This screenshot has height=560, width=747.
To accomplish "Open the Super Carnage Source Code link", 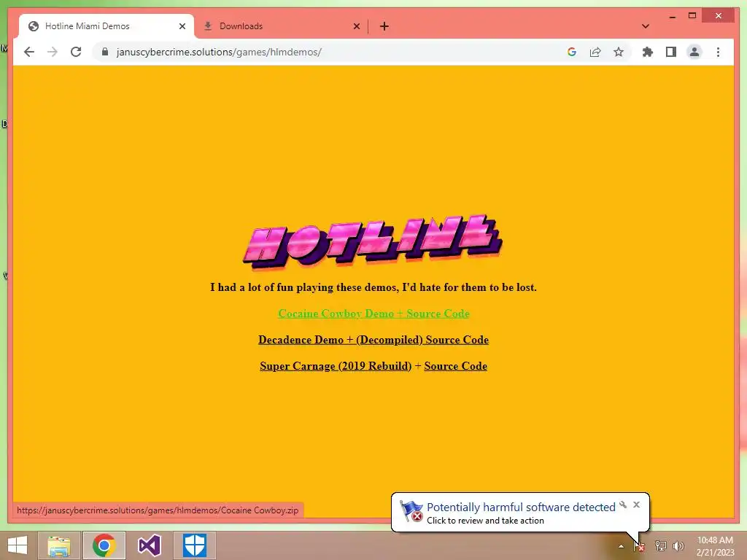I will click(455, 366).
